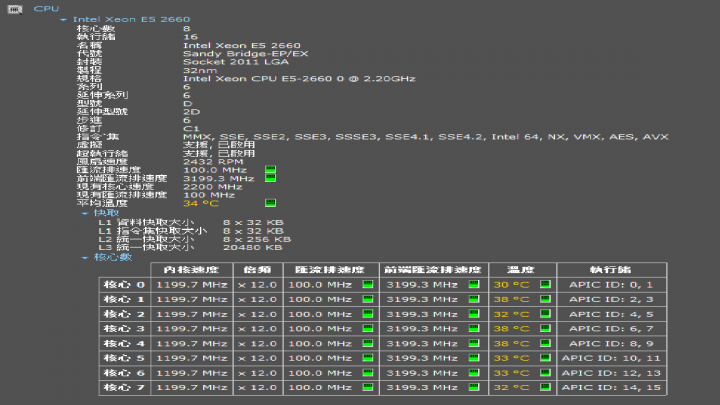Click the x 12.0 multiplier in 核心 5 row
720x405 pixels.
[x=258, y=358]
